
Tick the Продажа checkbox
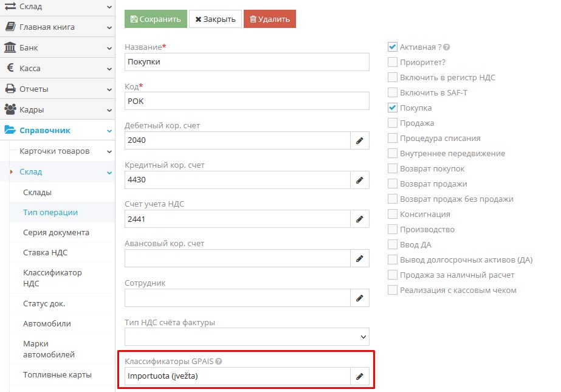393,123
